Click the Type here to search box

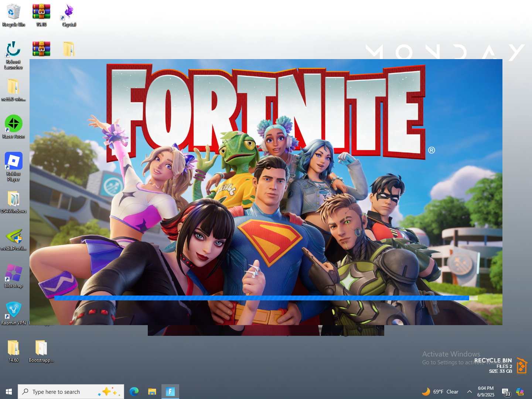[71, 392]
